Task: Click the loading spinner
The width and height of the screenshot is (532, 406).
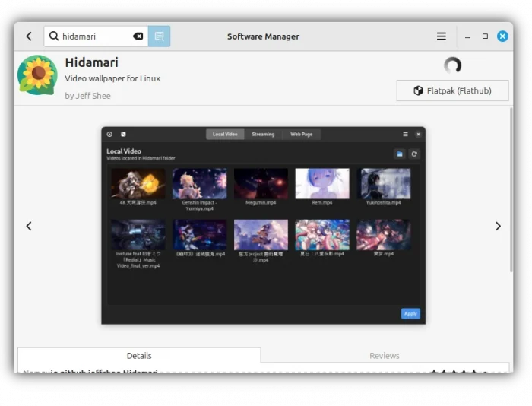Action: coord(453,65)
